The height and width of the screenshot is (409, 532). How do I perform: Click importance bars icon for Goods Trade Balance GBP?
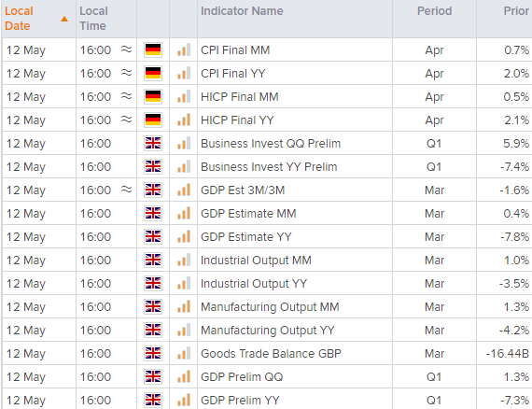pos(184,353)
